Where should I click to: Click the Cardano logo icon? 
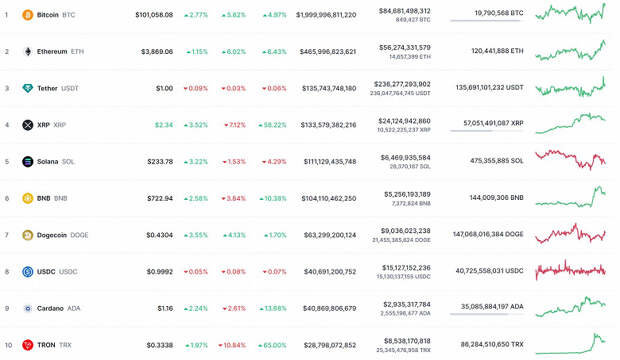tap(28, 308)
